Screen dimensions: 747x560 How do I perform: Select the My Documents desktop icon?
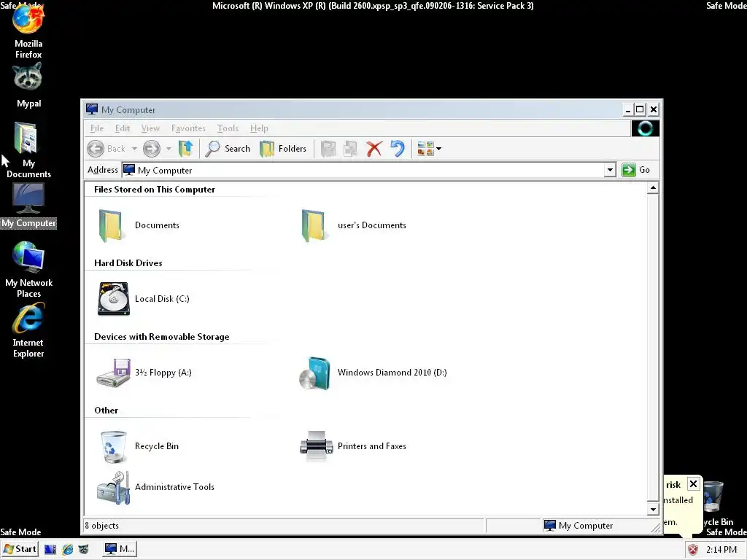[x=28, y=150]
